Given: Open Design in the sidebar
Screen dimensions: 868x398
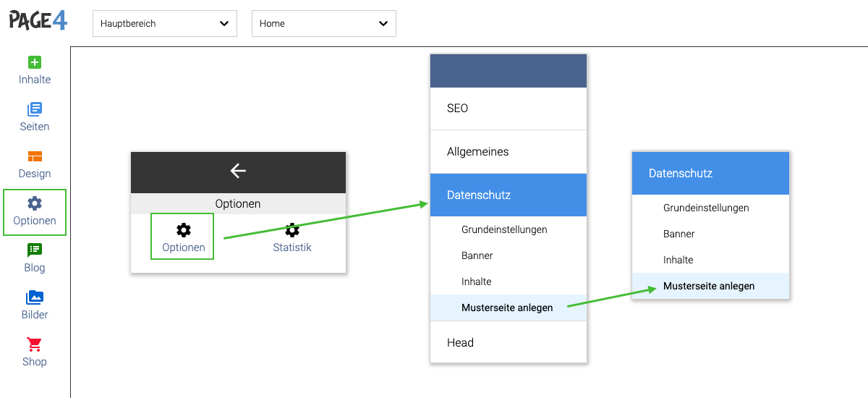Looking at the screenshot, I should tap(35, 164).
